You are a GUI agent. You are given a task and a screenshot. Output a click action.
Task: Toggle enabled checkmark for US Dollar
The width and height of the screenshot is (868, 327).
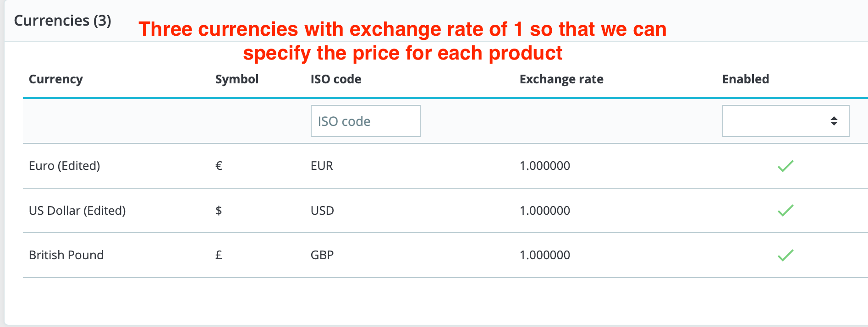785,211
